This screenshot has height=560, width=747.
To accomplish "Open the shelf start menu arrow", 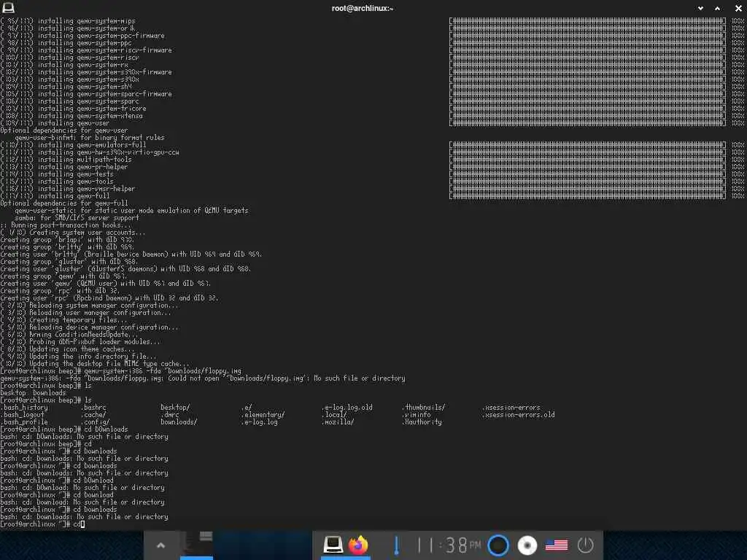I will click(160, 545).
